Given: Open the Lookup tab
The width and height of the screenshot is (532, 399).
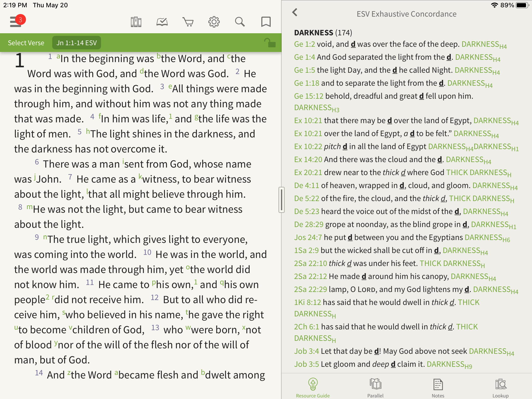Looking at the screenshot, I should (x=501, y=388).
